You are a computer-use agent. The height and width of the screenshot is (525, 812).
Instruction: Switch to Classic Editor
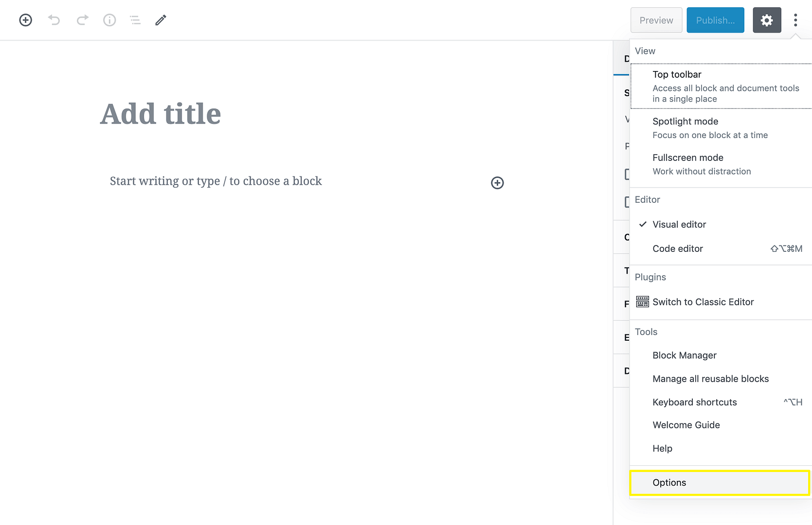(703, 301)
